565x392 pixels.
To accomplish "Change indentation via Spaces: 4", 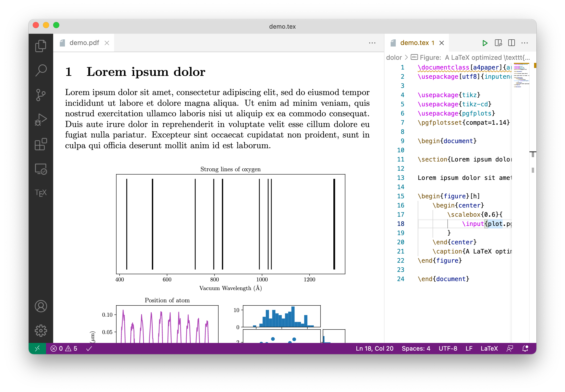I will pos(416,349).
